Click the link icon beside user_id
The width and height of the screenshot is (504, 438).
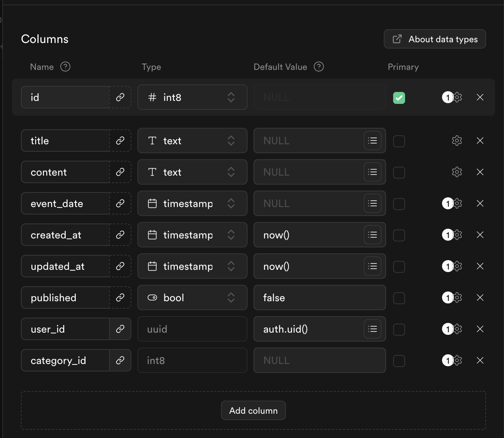pyautogui.click(x=120, y=329)
